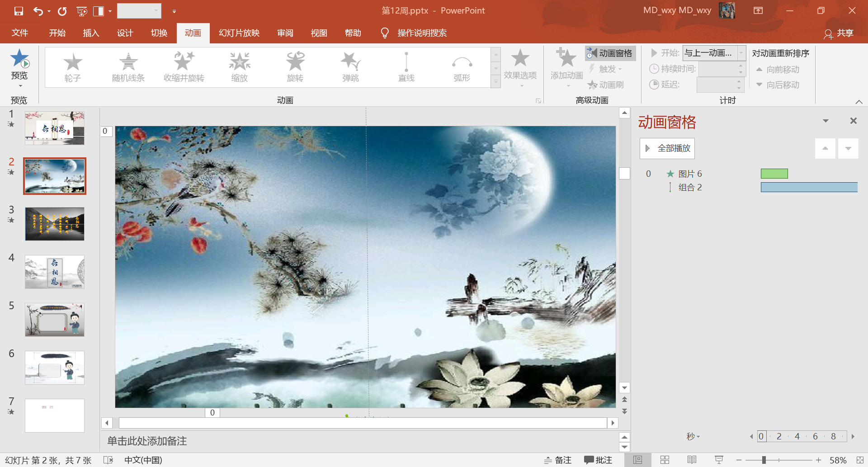The image size is (868, 467).
Task: Switch to slide sorter view
Action: pyautogui.click(x=665, y=460)
